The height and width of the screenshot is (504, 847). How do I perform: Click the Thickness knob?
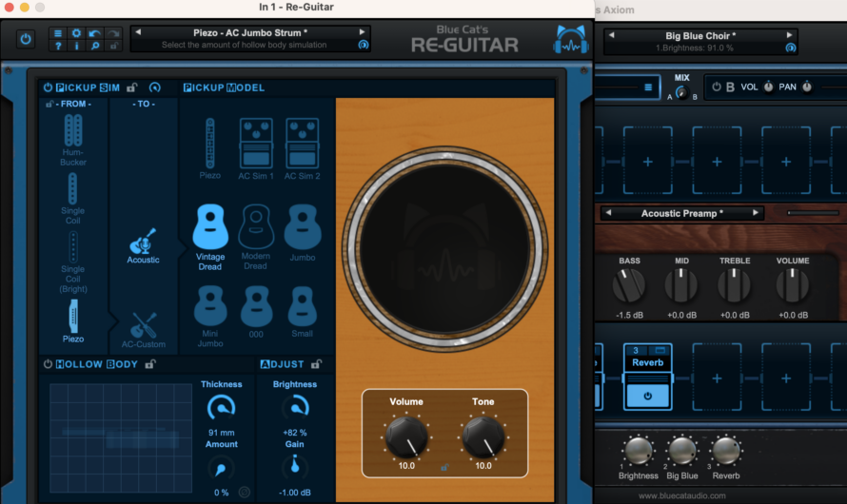[x=221, y=408]
